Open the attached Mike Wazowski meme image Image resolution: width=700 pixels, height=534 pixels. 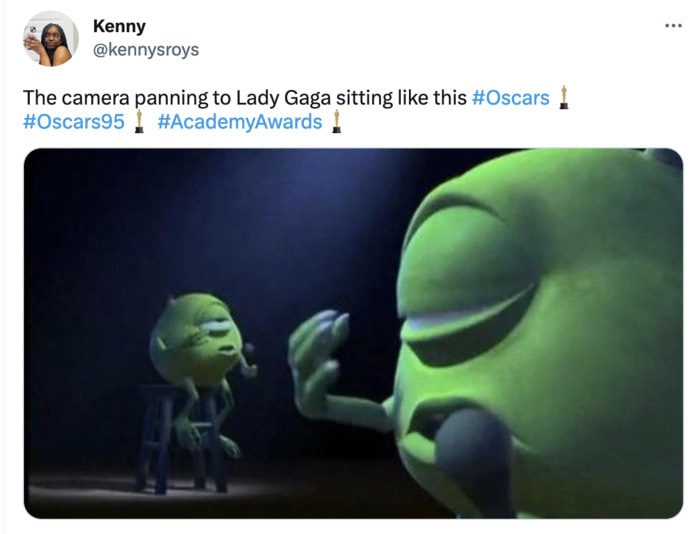tap(353, 333)
